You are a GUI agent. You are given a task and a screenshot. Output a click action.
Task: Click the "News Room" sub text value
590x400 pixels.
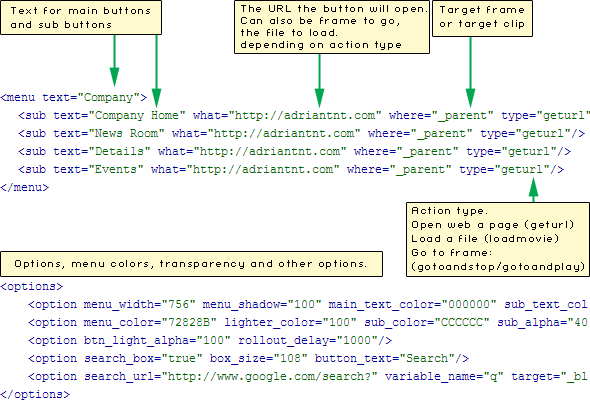126,134
